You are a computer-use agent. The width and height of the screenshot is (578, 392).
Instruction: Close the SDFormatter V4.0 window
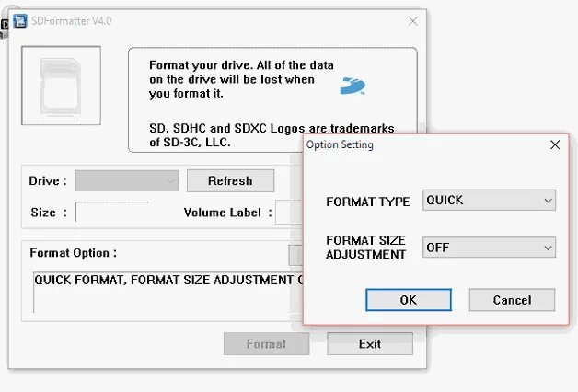413,21
